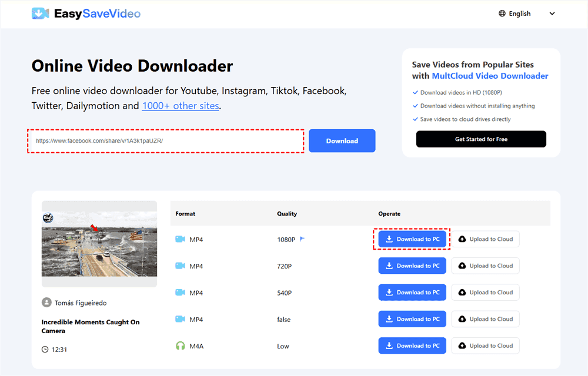Upload 1080P MP4 to Cloud
The width and height of the screenshot is (588, 376).
(485, 239)
